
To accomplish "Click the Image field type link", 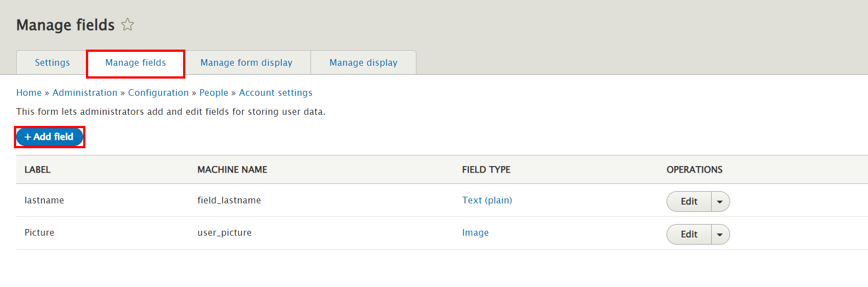I will pyautogui.click(x=475, y=232).
